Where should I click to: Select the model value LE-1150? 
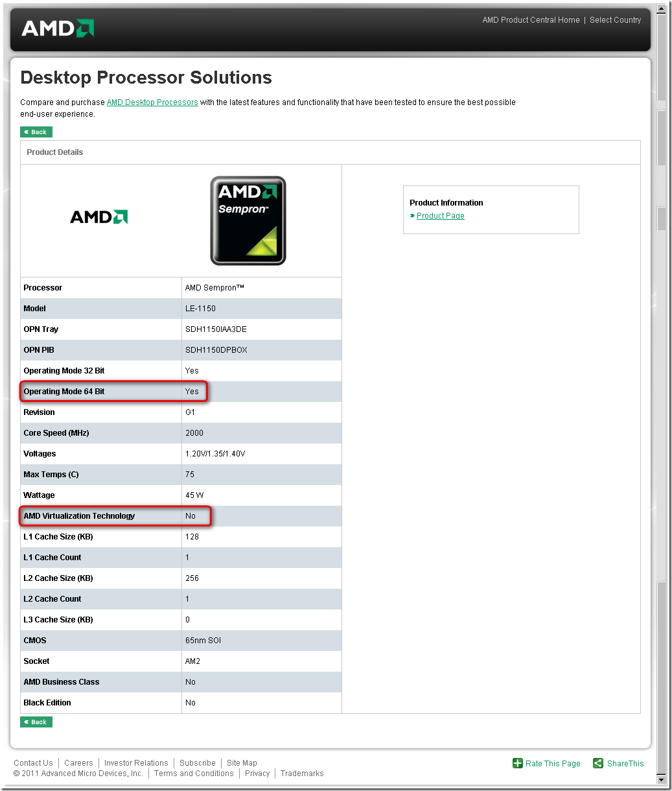(200, 309)
